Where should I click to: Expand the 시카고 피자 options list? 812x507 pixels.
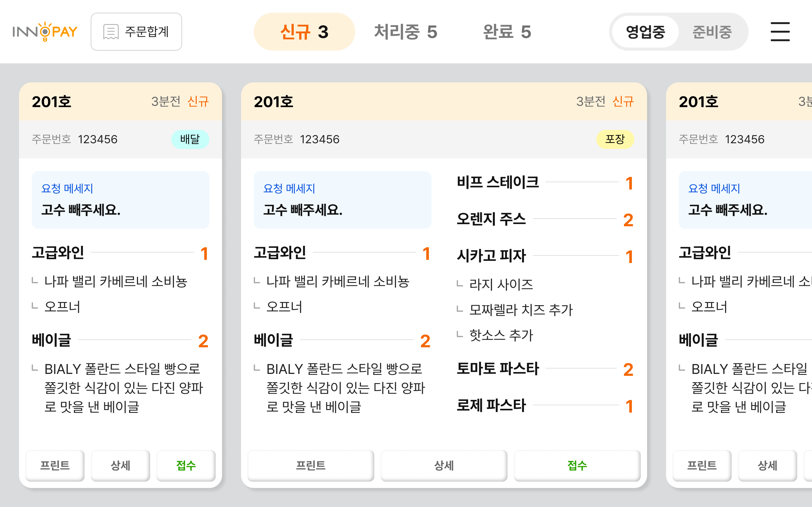pyautogui.click(x=492, y=255)
